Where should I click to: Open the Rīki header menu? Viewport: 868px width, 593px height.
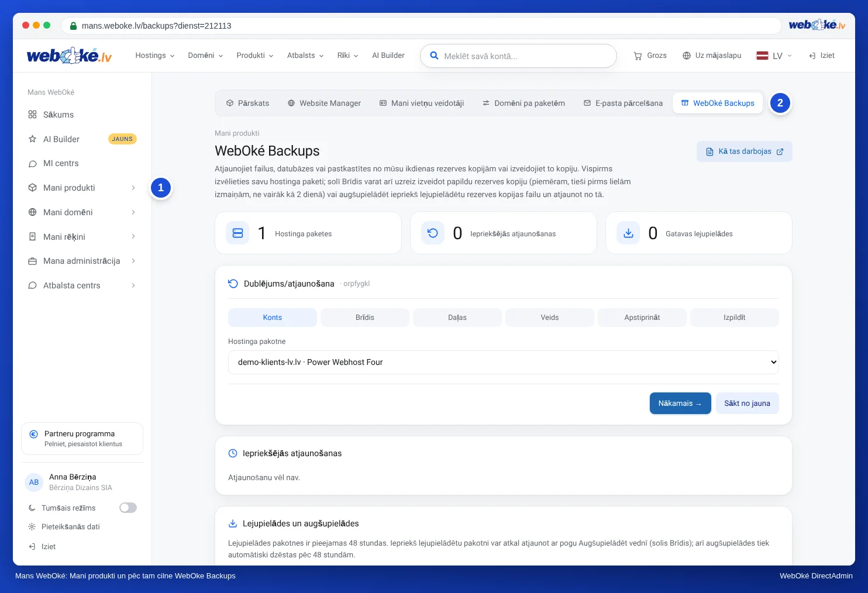[x=347, y=56]
